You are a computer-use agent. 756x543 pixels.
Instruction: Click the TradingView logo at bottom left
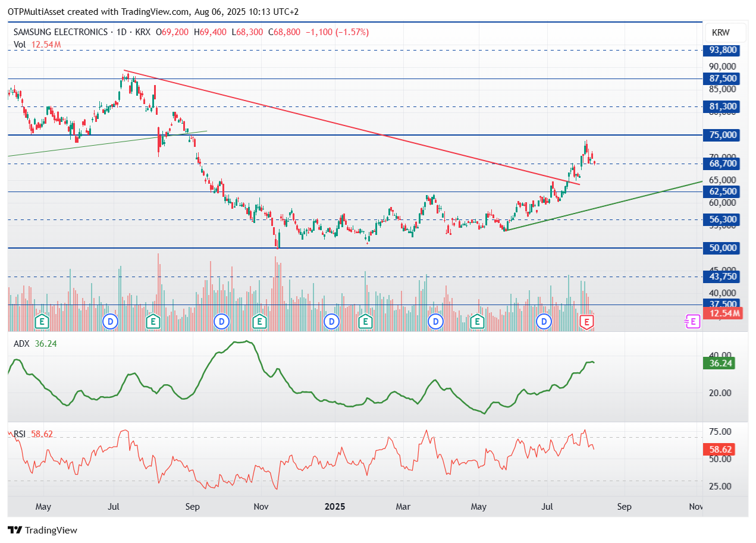click(x=42, y=530)
